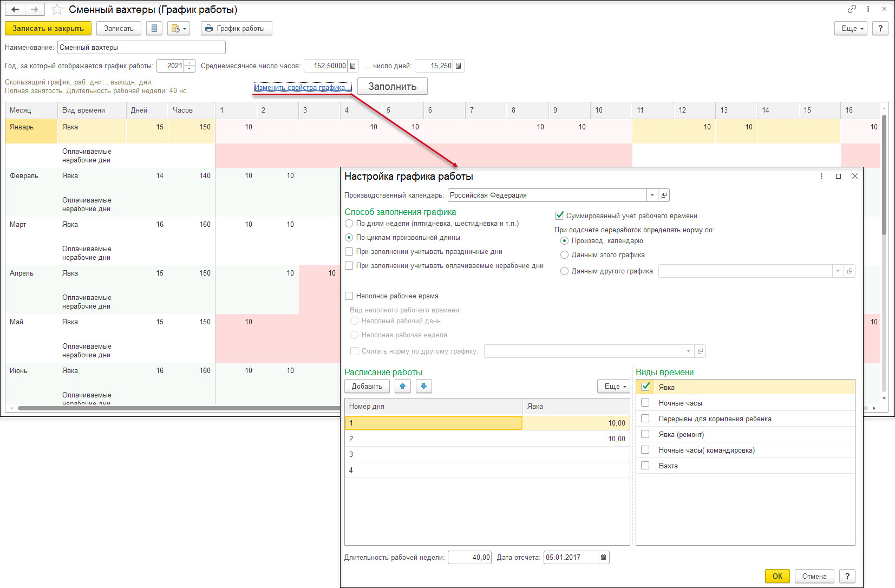This screenshot has width=895, height=588.
Task: Open Еще menu above work schedule
Action: [x=614, y=386]
